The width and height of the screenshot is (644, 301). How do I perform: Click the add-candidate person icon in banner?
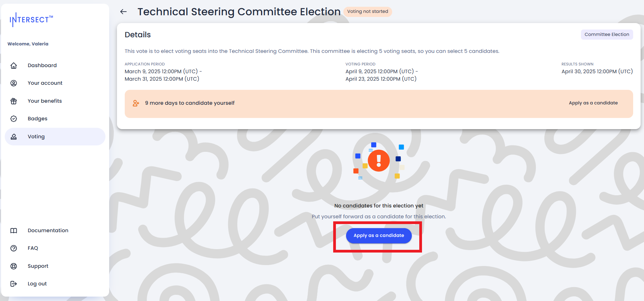tap(136, 103)
